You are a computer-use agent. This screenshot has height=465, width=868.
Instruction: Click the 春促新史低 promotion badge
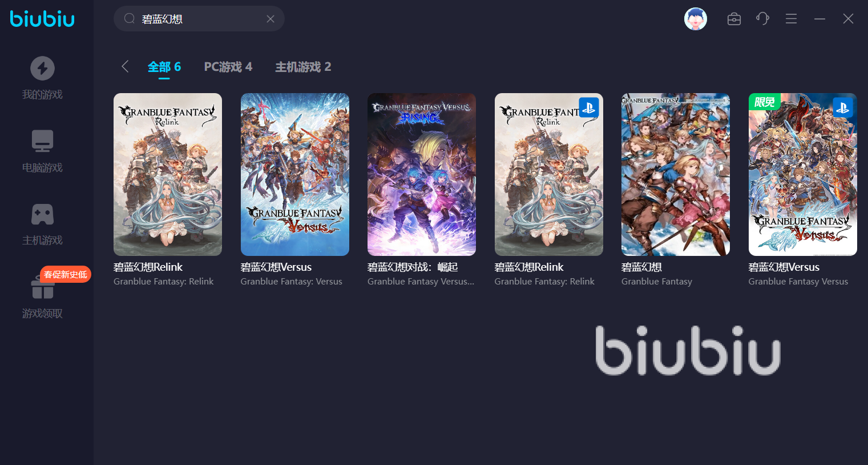pos(66,274)
